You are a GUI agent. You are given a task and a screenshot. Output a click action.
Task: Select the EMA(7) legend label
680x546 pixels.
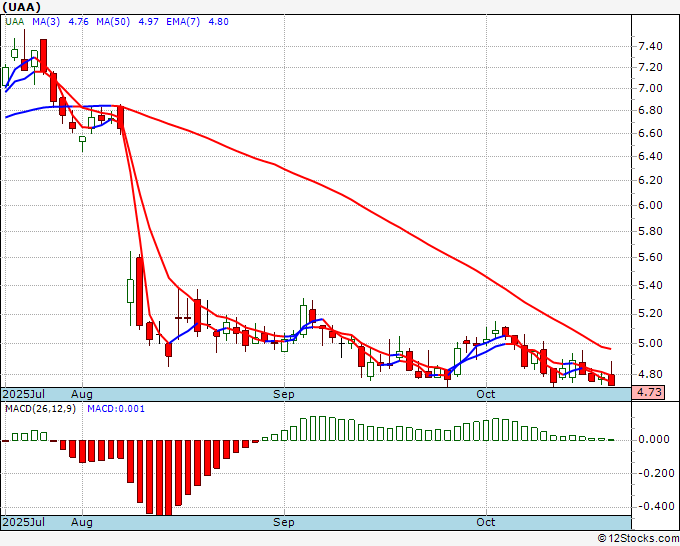click(183, 22)
